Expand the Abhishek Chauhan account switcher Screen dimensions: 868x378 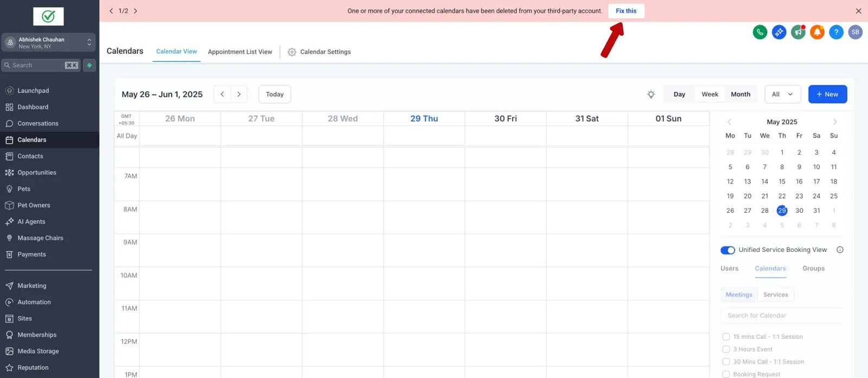49,42
